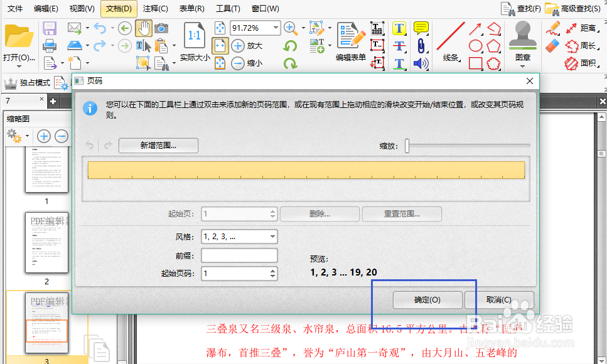Viewport: 607px width, 364px height.
Task: Confirm with the 确定(O) button
Action: [428, 300]
